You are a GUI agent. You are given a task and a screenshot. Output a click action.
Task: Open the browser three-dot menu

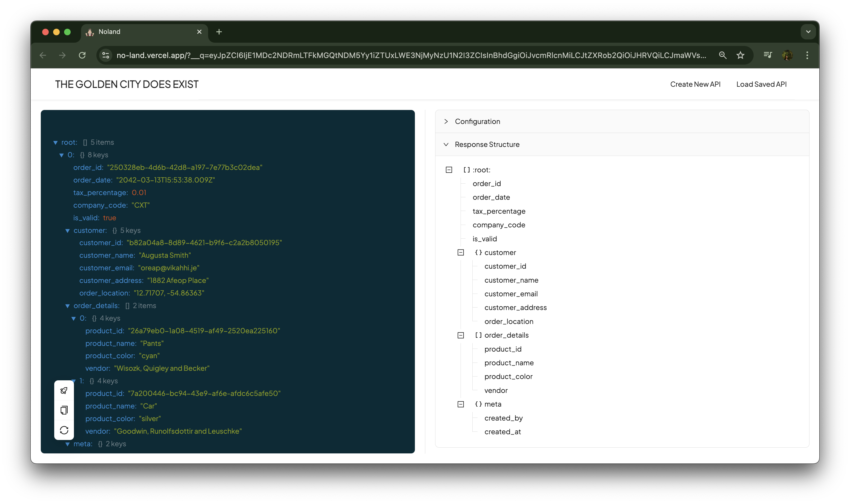click(807, 55)
